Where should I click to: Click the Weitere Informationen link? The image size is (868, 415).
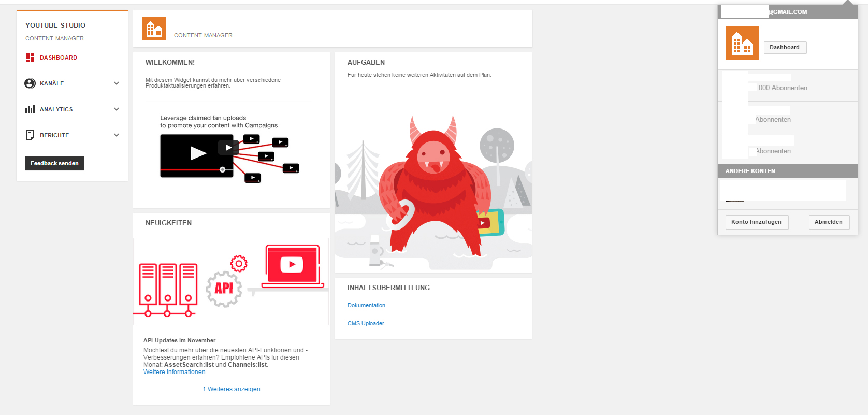175,372
